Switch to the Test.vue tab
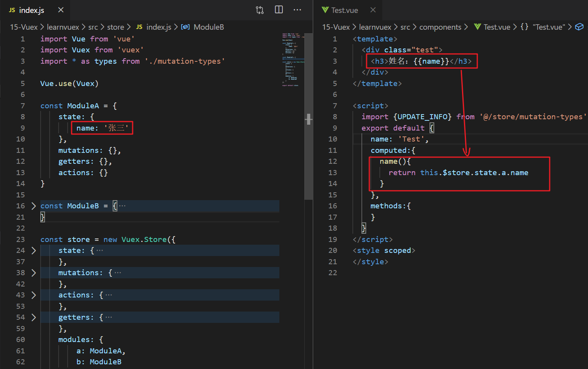The image size is (588, 369). [x=344, y=10]
